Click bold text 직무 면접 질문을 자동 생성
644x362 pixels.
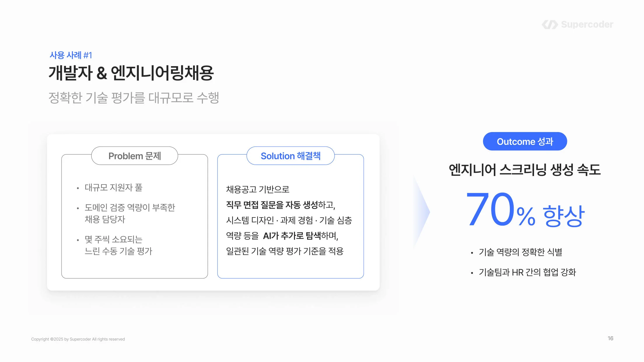(272, 205)
